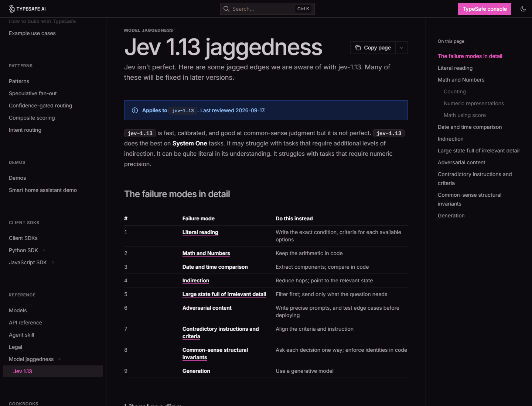Jump to Large state full of irrelevant detail in outline
Viewport: 532px width, 406px height.
tap(478, 151)
